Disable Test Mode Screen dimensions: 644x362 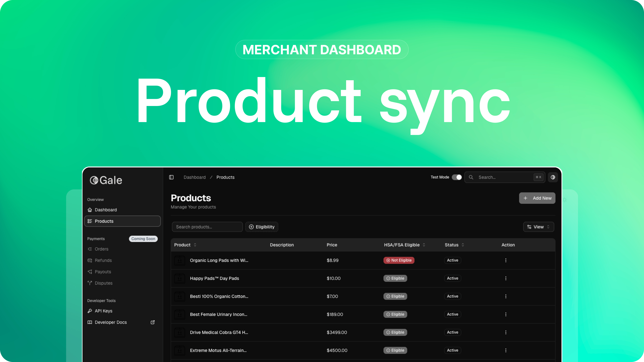457,177
